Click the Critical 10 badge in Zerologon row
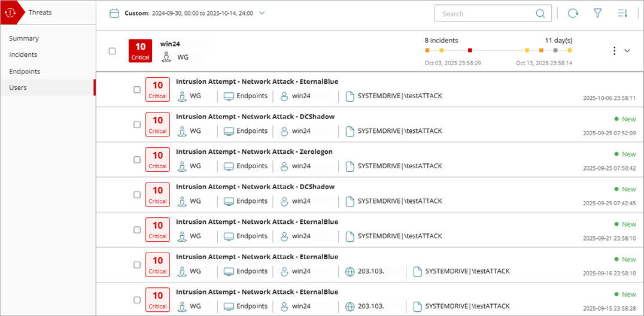 click(158, 159)
